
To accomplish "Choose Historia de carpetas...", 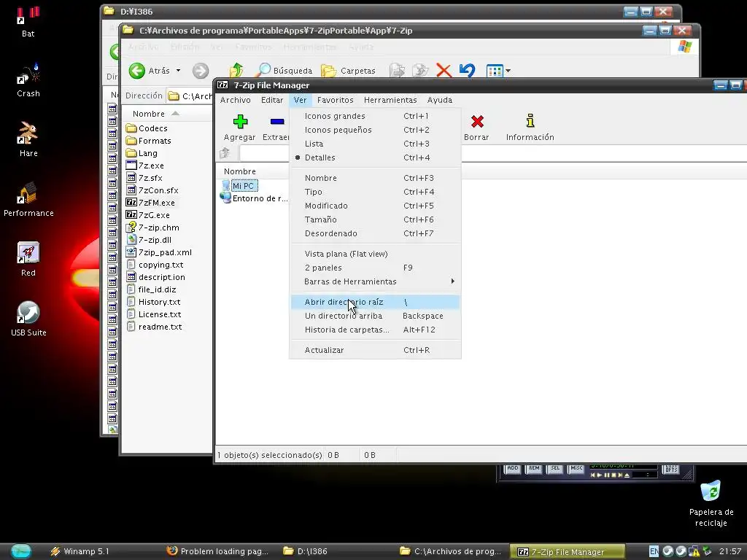I will coord(376,330).
